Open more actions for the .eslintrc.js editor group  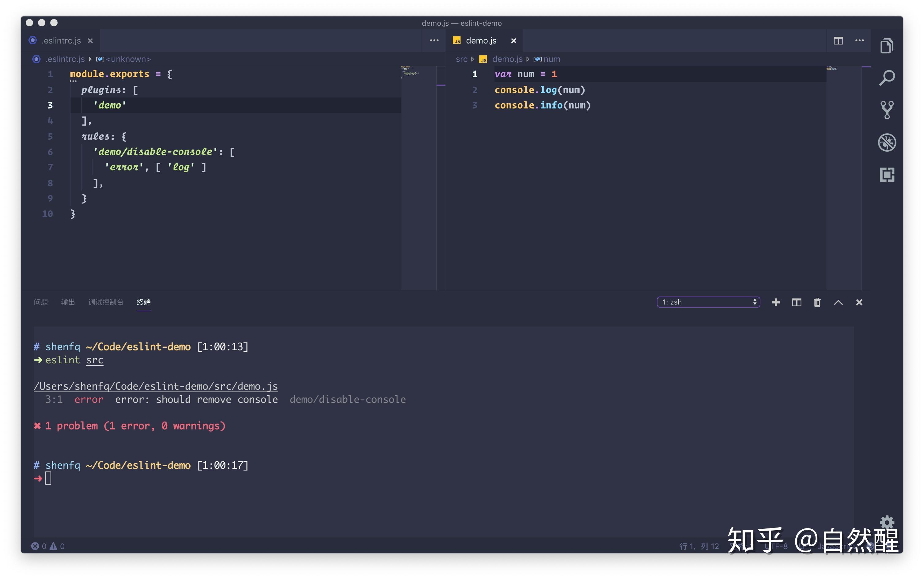point(434,40)
